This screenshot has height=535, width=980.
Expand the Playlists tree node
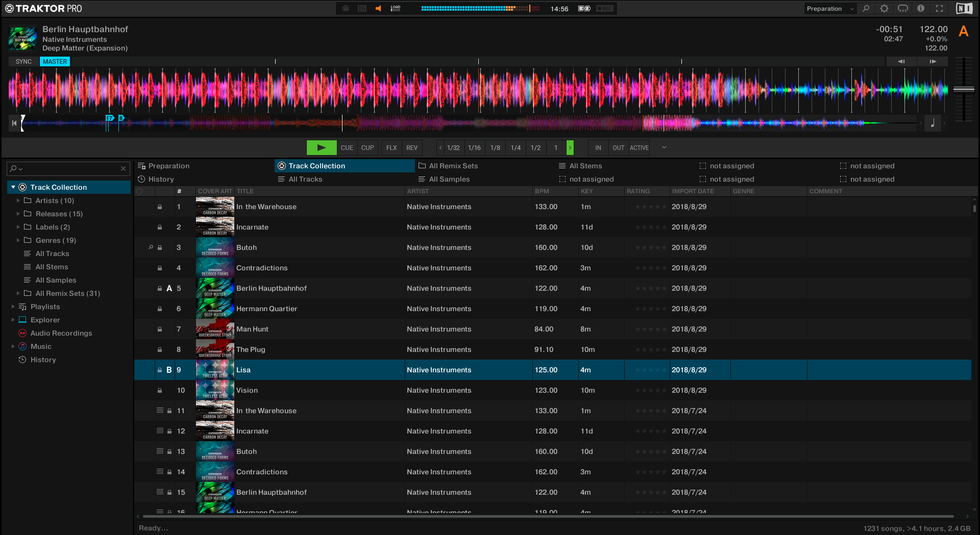point(13,307)
